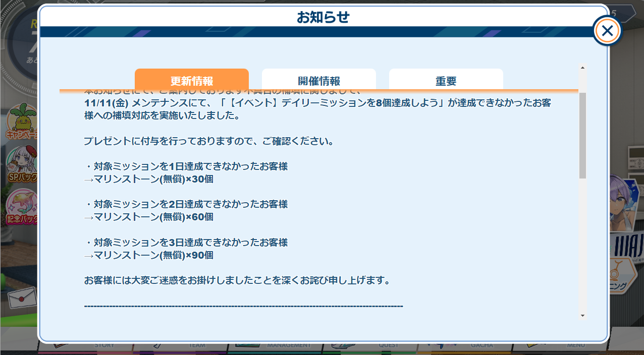Screen dimensions: 644x355
Task: Switch to the 開催情報 tab
Action: coord(319,81)
